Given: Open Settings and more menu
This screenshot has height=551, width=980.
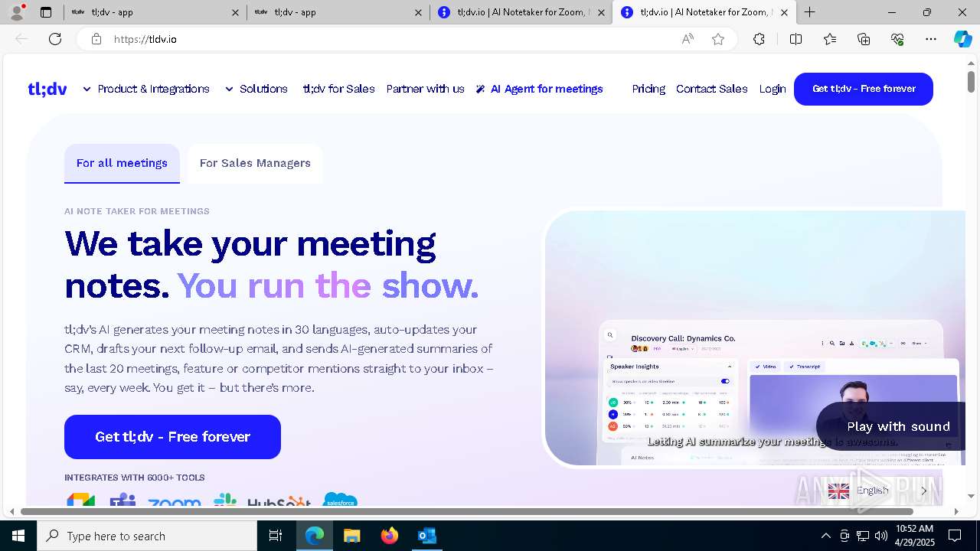Looking at the screenshot, I should pyautogui.click(x=931, y=39).
